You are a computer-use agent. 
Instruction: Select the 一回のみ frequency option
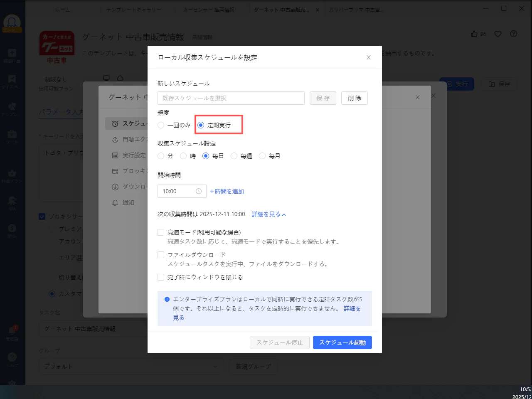tap(161, 125)
